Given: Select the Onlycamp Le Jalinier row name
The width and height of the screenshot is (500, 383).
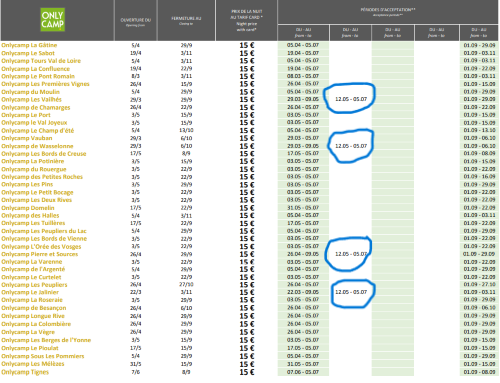Looking at the screenshot, I should (30, 292).
